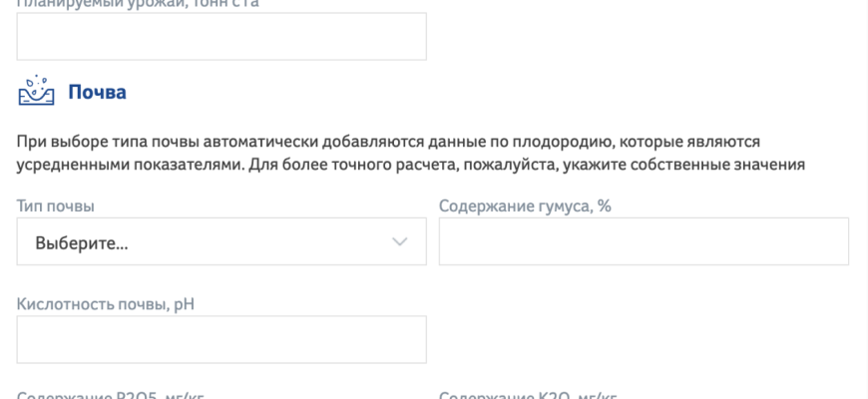Click the soil icon beside Почва heading
Screen dimensions: 868x399
coord(35,92)
